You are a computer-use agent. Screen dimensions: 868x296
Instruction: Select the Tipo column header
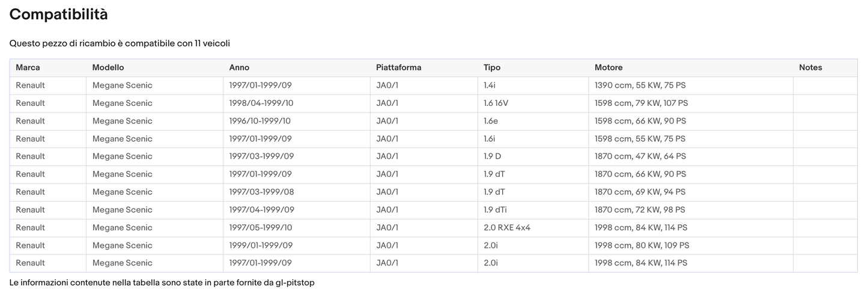(492, 67)
